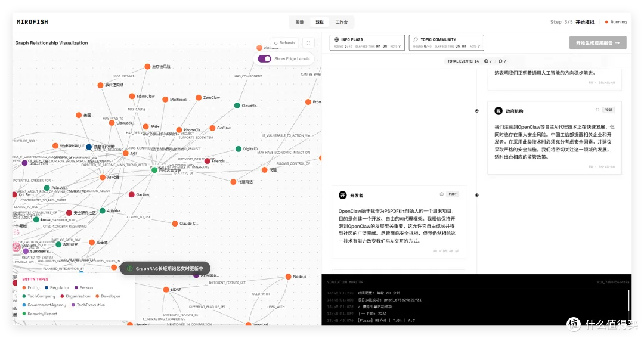Click the 开始生成结果报告 button
Image resolution: width=644 pixels, height=338 pixels.
click(597, 43)
